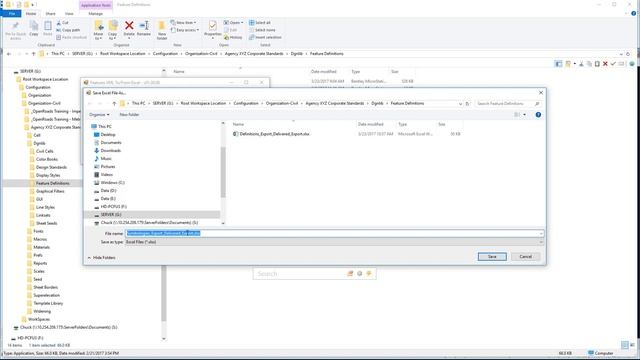Screen dimensions: 640x360
Task: Open the Open dropdown in ribbon
Action: click(233, 23)
